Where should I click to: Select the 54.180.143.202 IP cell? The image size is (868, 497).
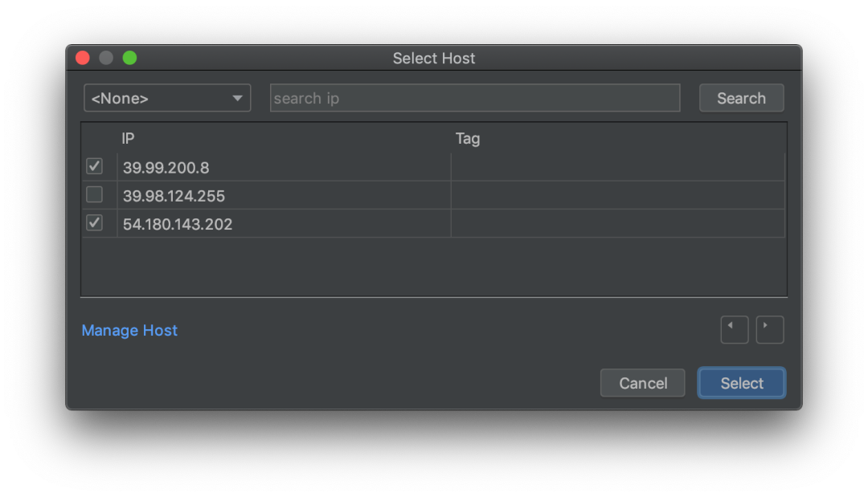pyautogui.click(x=178, y=224)
